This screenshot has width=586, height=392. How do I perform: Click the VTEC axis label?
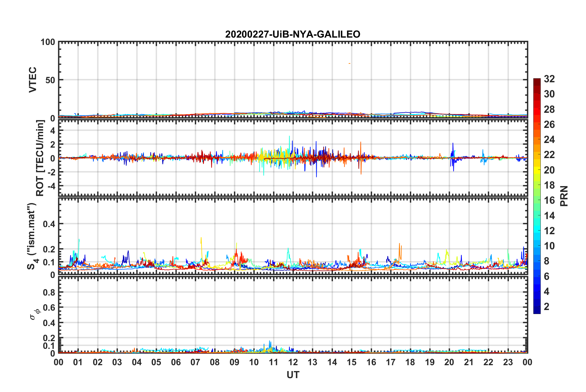[33, 80]
